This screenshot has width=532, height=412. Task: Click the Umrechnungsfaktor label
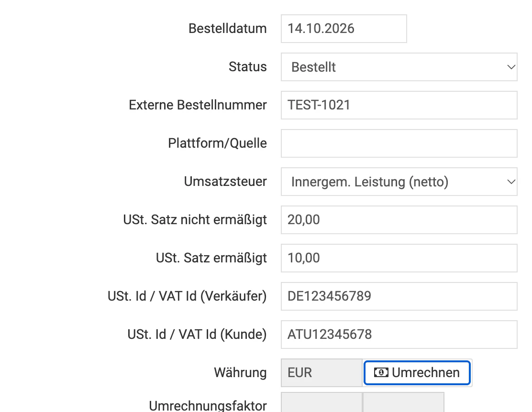click(208, 406)
